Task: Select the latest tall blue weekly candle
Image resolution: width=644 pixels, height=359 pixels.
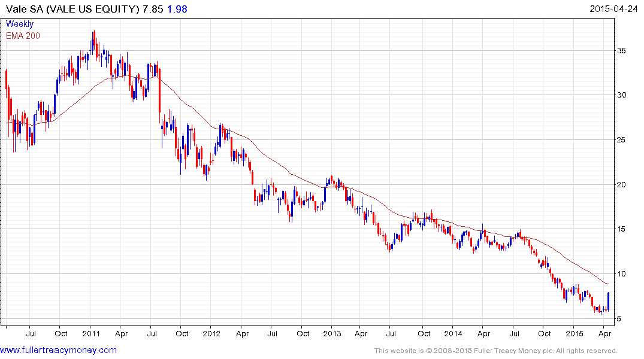Action: [x=608, y=302]
